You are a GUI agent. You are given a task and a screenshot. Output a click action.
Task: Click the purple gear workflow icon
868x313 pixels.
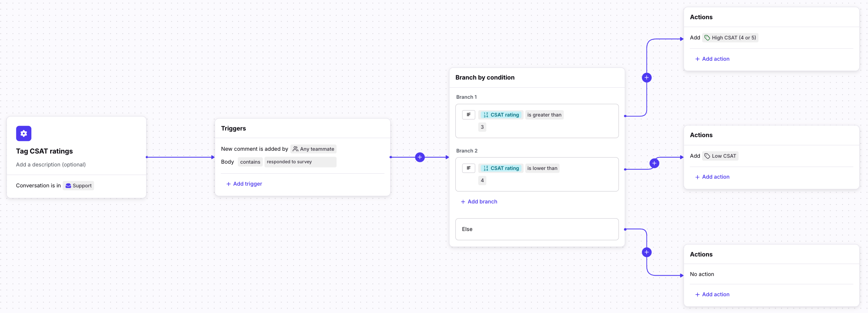(x=24, y=133)
